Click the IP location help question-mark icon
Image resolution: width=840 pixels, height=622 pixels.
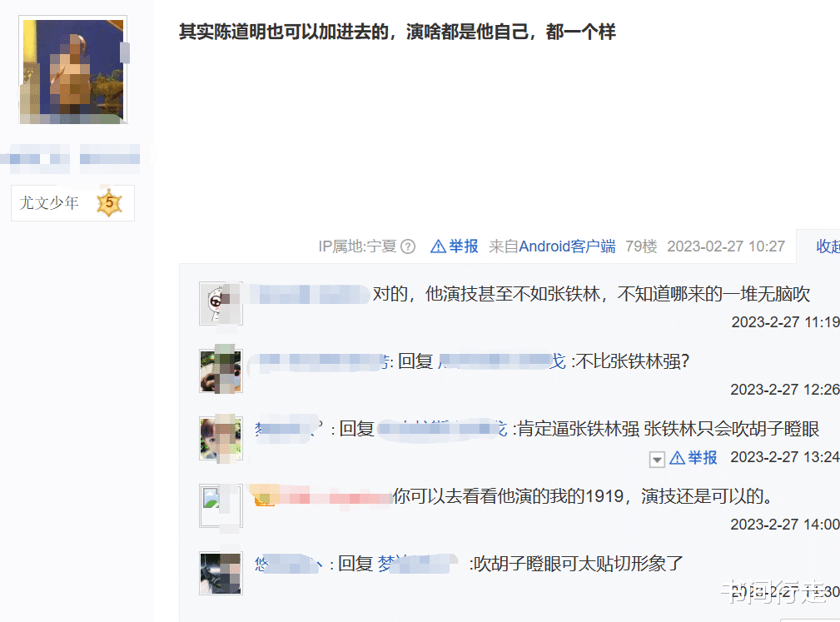[x=408, y=246]
